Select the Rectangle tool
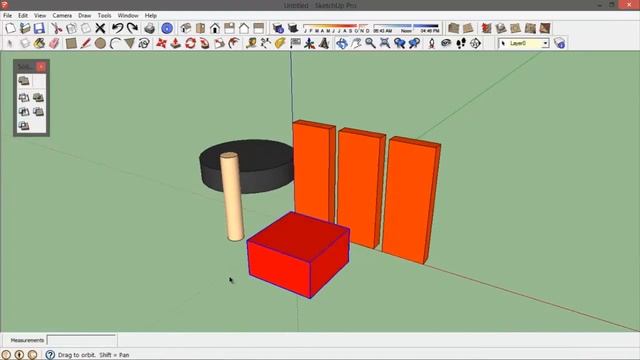Image resolution: width=640 pixels, height=360 pixels. 71,43
